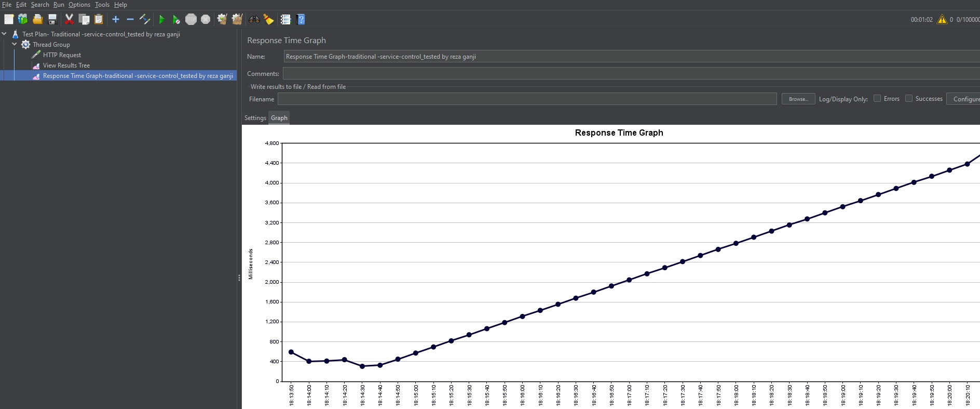Click the 0/100000 thread count text
Viewport: 980px width, 409px height.
pyautogui.click(x=968, y=20)
